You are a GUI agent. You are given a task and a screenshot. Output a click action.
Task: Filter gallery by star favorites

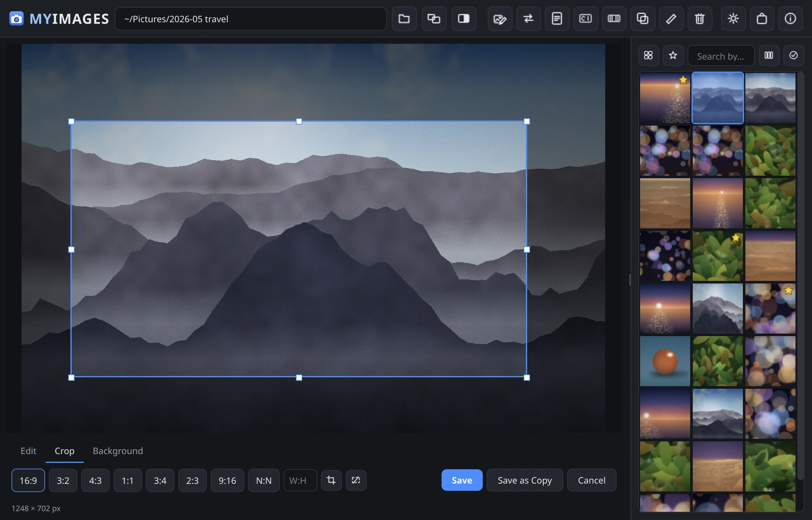click(x=673, y=55)
